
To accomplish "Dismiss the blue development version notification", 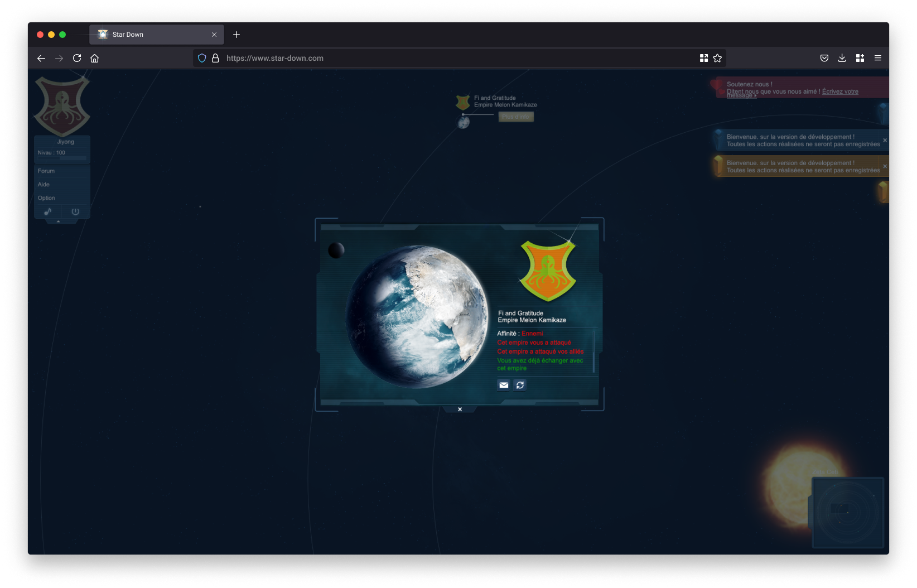I will click(885, 140).
